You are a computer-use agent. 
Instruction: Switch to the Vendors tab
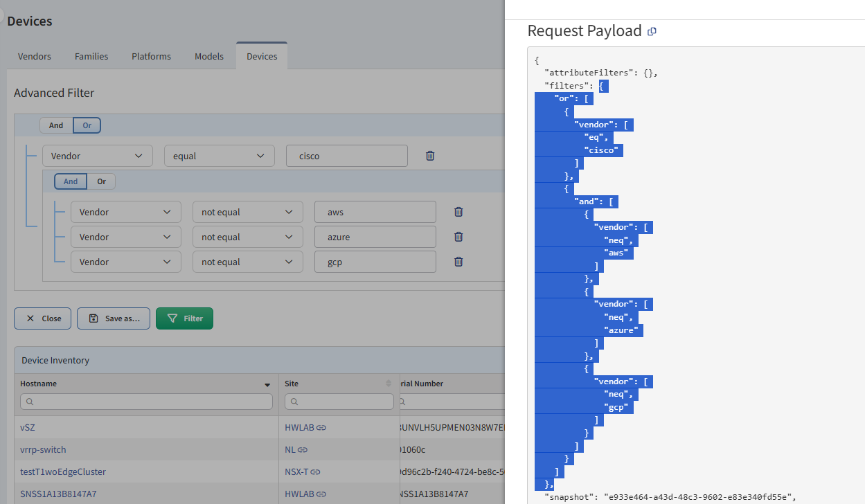(35, 57)
